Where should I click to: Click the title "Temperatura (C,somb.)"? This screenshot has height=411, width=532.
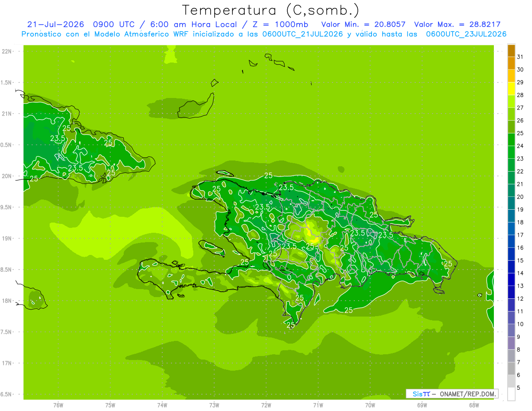tap(271, 10)
